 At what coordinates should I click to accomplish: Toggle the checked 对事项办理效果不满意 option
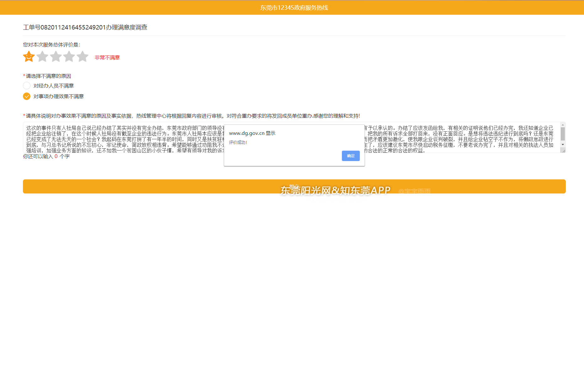click(x=27, y=96)
